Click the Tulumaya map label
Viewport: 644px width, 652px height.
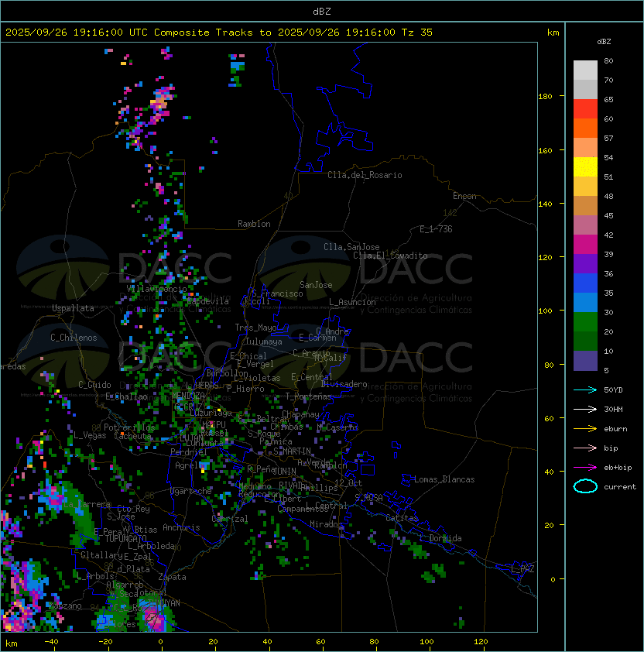coord(264,341)
